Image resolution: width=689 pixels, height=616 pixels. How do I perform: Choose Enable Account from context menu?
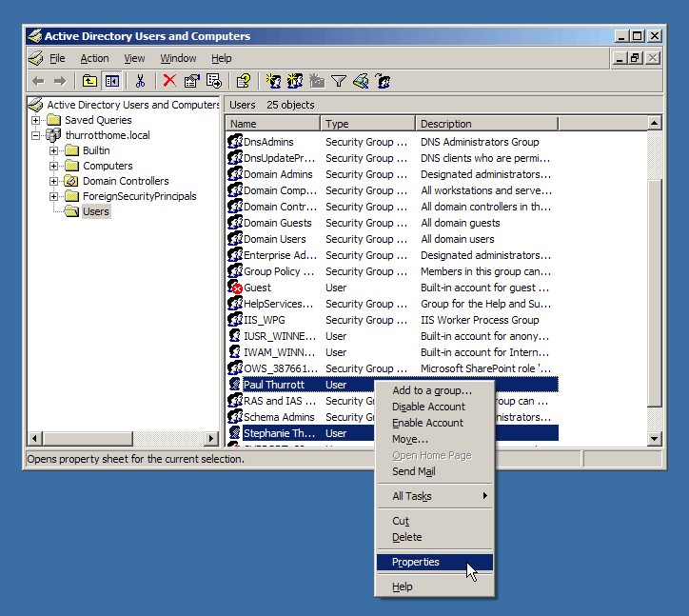coord(435,423)
